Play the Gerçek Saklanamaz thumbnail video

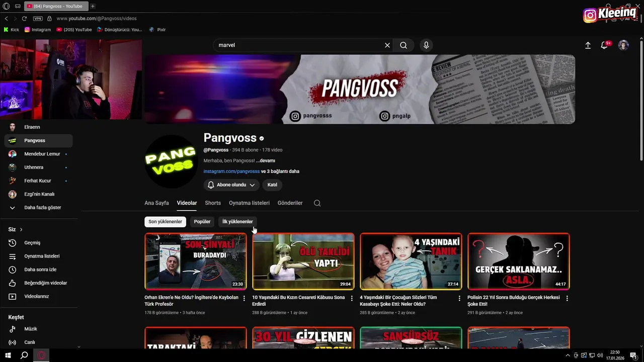pyautogui.click(x=519, y=261)
